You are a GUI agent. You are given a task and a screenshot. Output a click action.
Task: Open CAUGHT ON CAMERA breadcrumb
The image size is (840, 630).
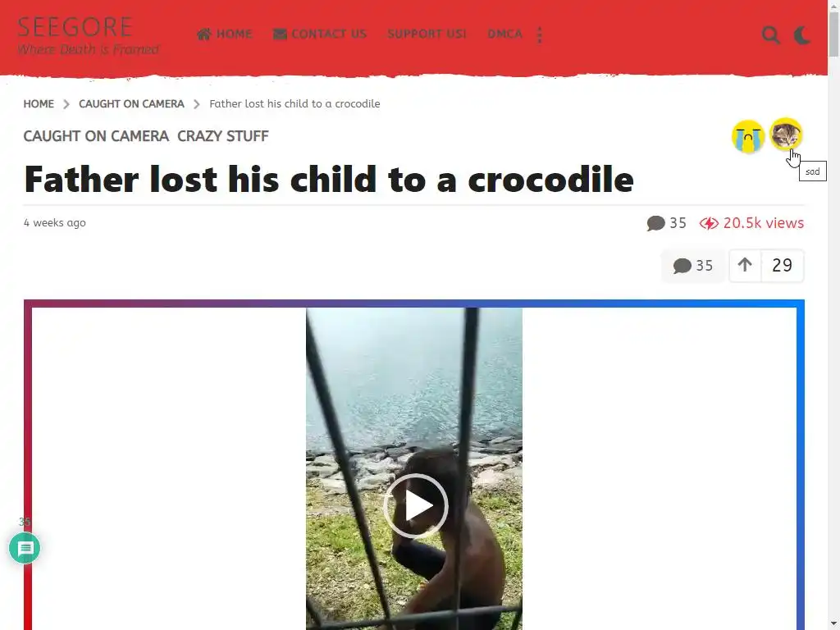[131, 104]
